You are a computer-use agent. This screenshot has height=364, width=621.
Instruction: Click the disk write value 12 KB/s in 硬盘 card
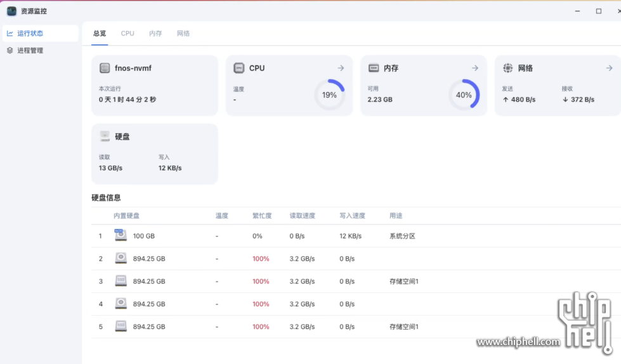tap(170, 168)
